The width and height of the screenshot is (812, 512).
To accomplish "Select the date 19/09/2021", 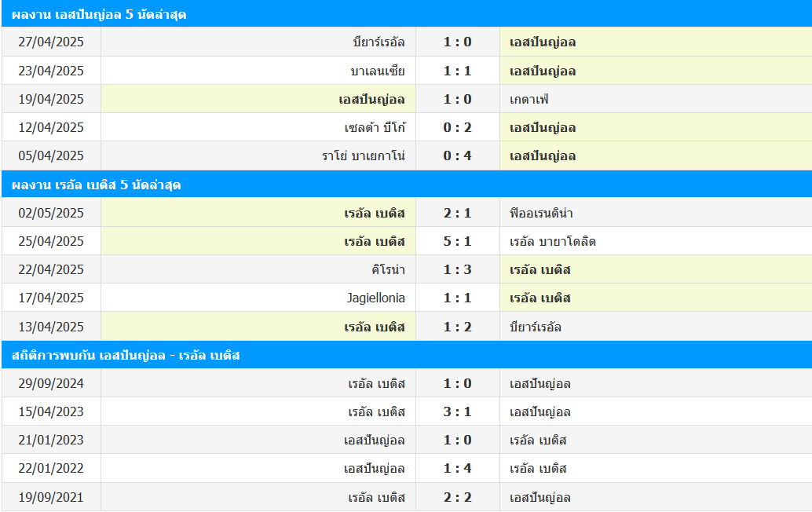I will click(x=51, y=498).
